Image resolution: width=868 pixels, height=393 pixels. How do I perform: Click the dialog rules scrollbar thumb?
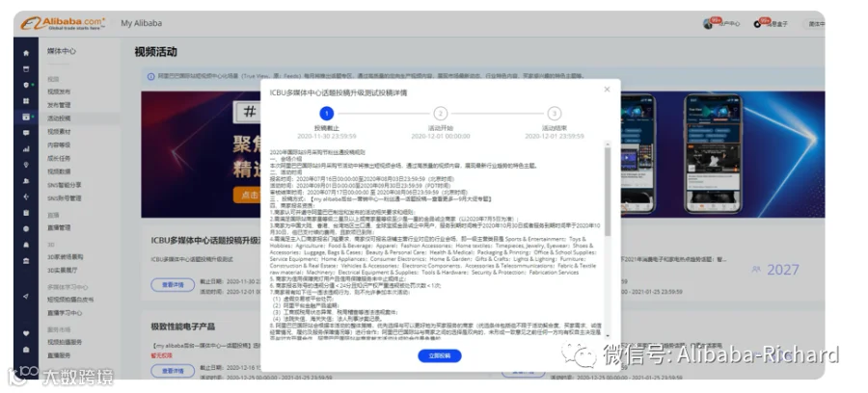pos(608,192)
